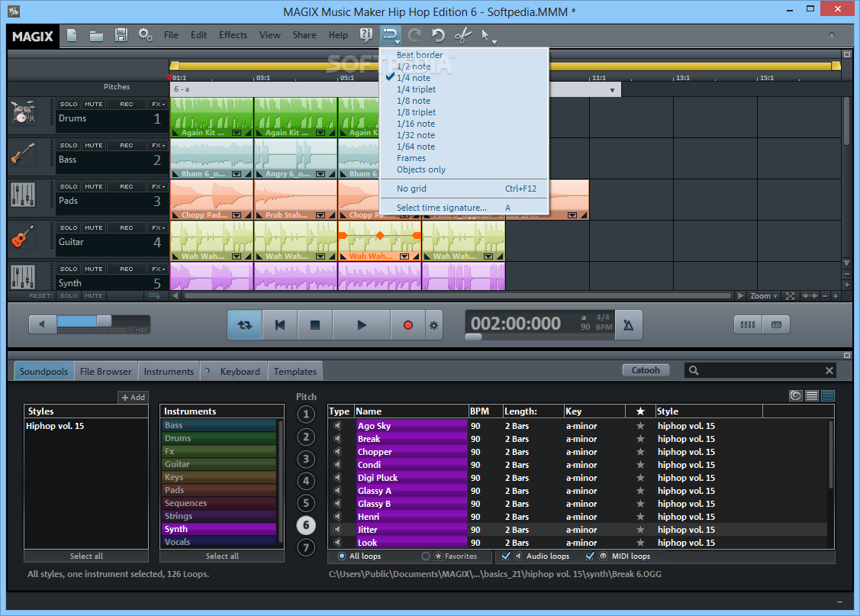Create a new project with the blank-page icon
Viewport: 860px width, 616px height.
[x=72, y=36]
